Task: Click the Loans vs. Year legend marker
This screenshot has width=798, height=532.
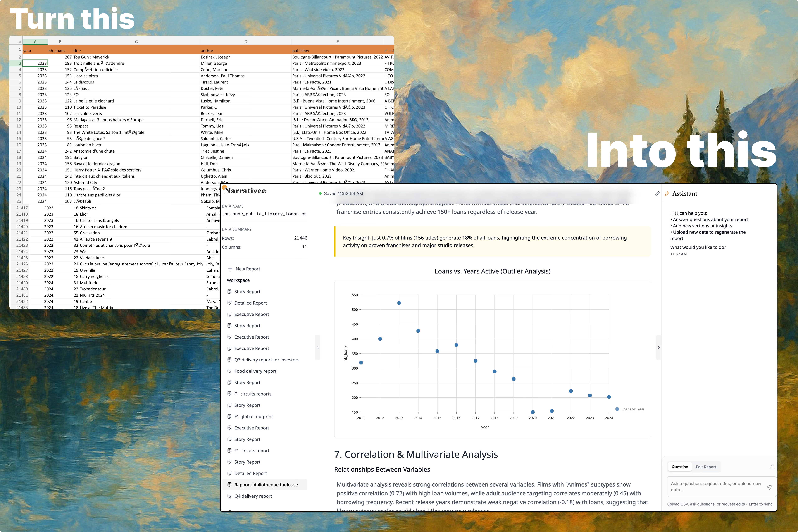Action: point(617,409)
